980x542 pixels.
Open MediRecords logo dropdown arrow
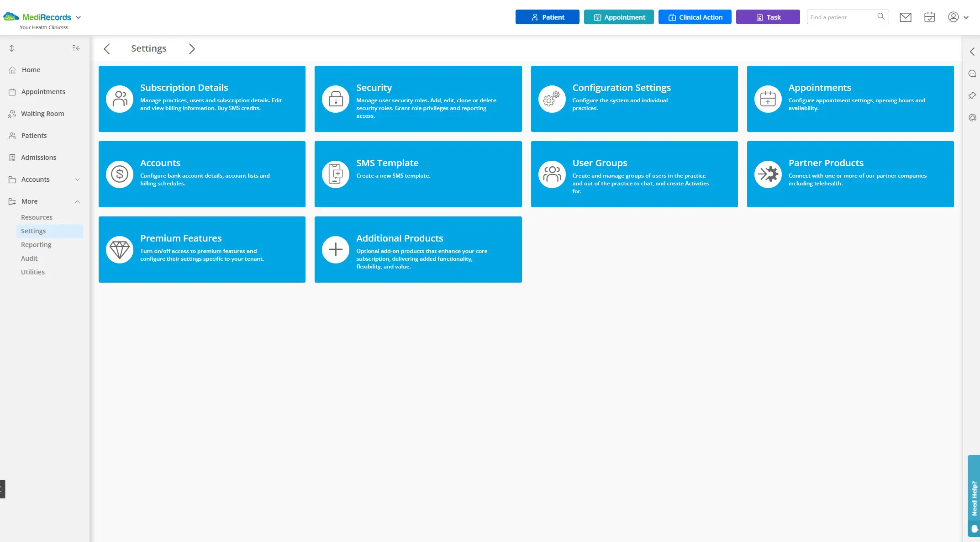(79, 17)
